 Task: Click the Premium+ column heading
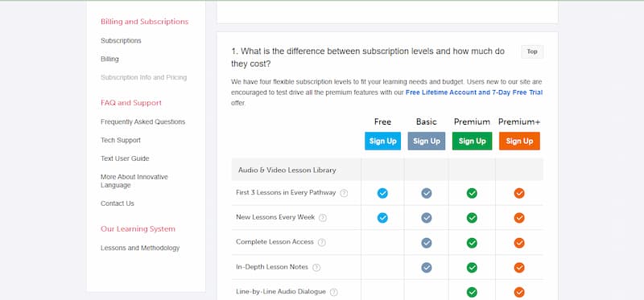[519, 122]
